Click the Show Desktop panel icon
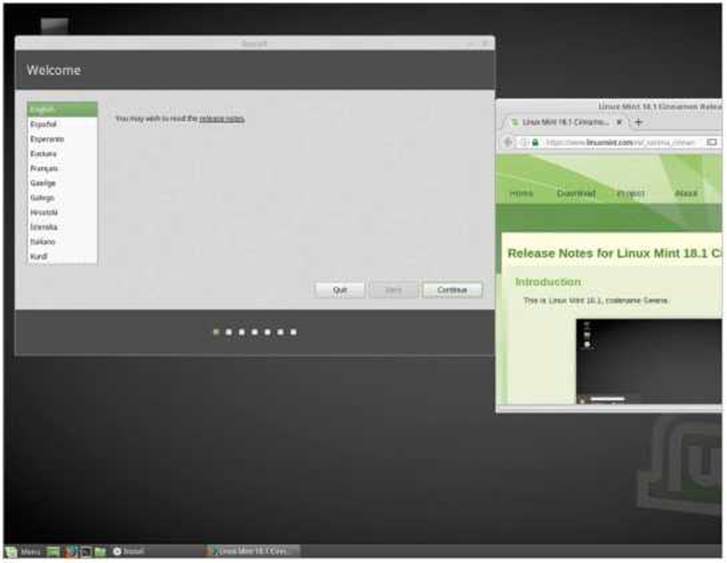 (54, 552)
